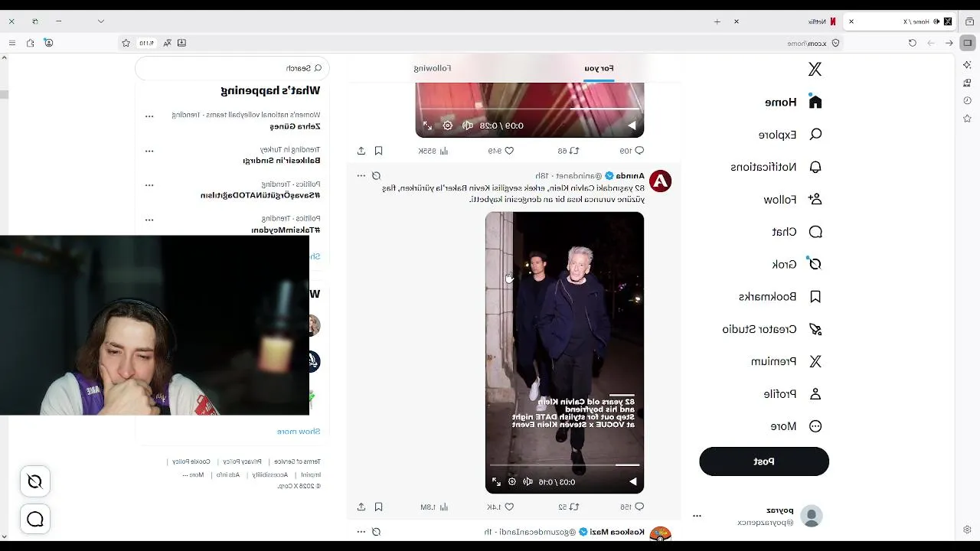This screenshot has width=980, height=551.
Task: Open Privacy Policy footer link
Action: [x=242, y=461]
